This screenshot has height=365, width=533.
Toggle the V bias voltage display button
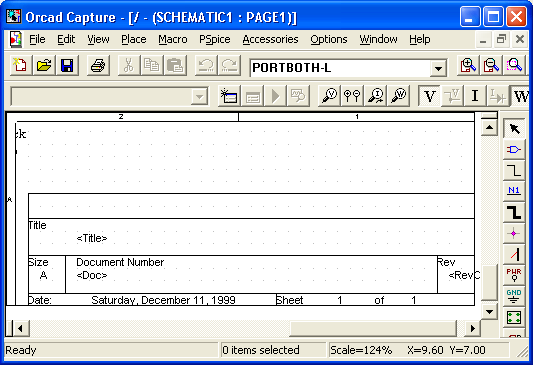click(429, 96)
